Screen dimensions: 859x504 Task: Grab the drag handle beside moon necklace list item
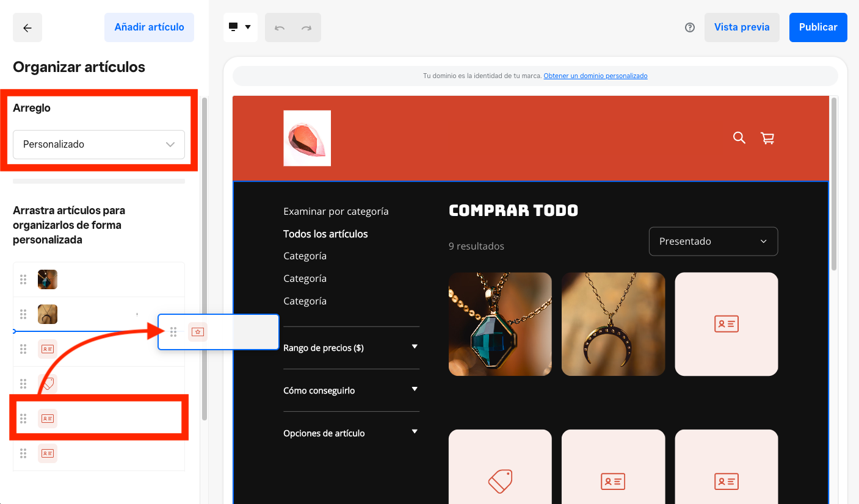point(23,314)
